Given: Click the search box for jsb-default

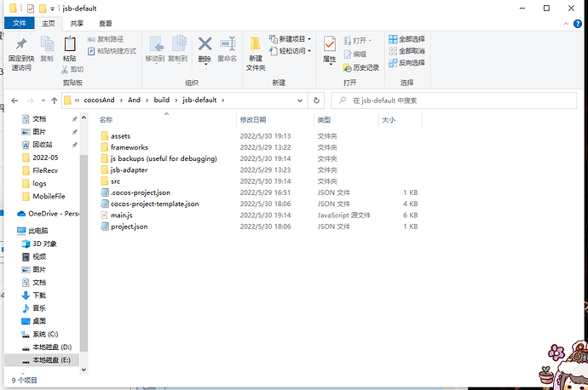Looking at the screenshot, I should tap(453, 100).
